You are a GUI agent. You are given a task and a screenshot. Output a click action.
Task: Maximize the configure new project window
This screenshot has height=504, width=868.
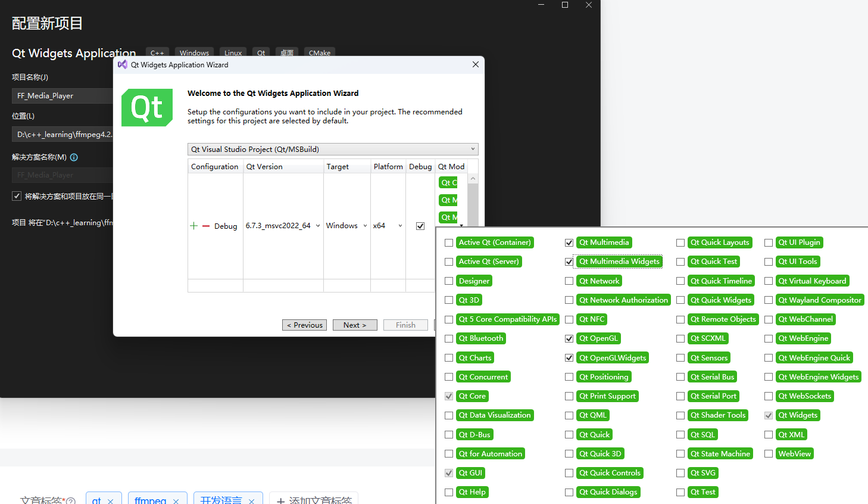565,5
